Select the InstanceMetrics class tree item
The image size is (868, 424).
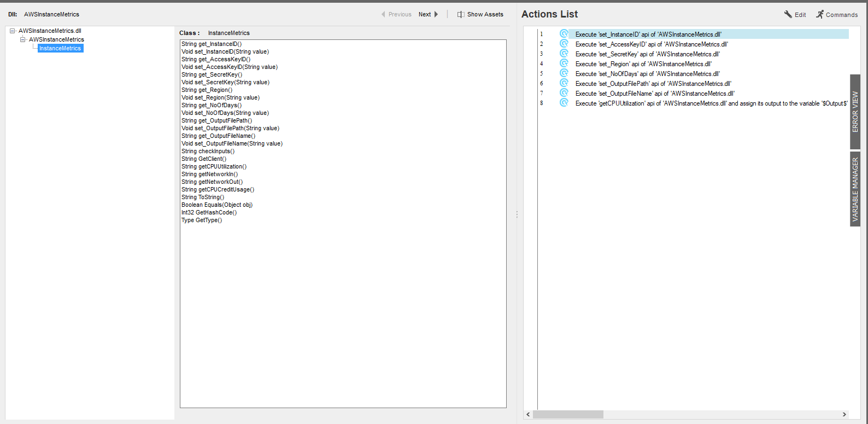coord(60,48)
